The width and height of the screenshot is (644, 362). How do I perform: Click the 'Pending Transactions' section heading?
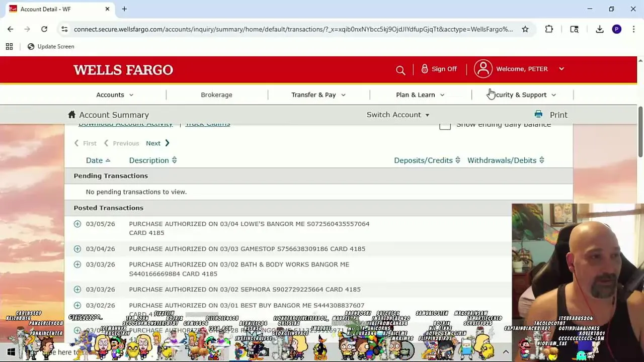111,175
